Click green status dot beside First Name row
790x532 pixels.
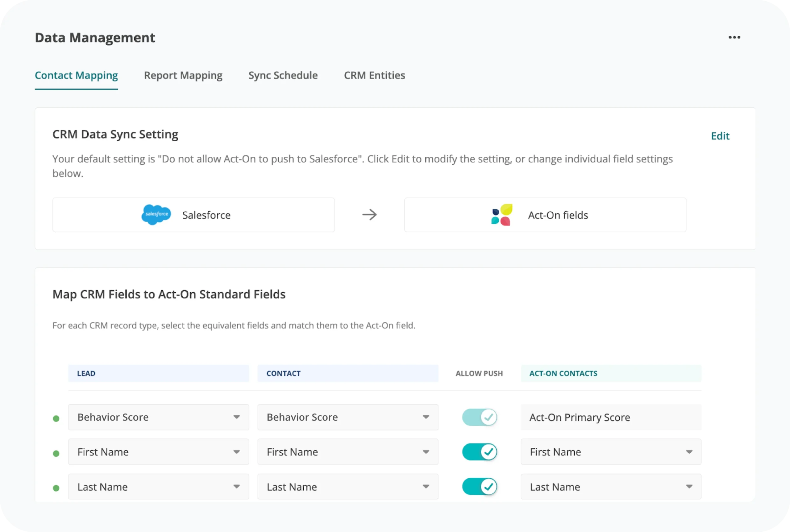point(56,454)
